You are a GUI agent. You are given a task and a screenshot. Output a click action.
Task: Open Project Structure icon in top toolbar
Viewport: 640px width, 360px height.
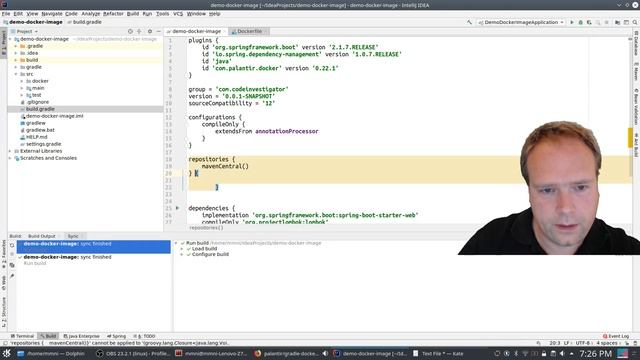618,22
